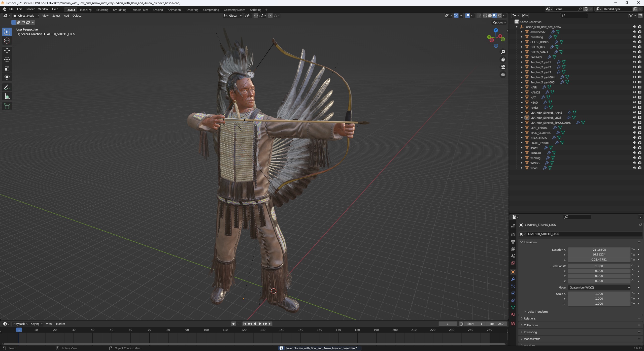
Task: Select the Move tool in toolbar
Action: [7, 51]
